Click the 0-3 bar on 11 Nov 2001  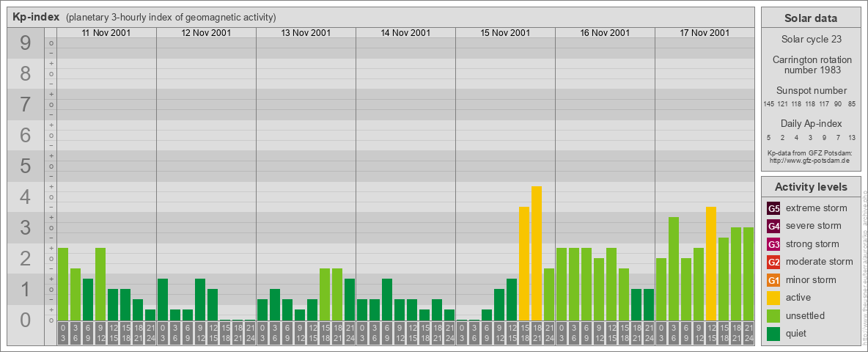[x=63, y=285]
